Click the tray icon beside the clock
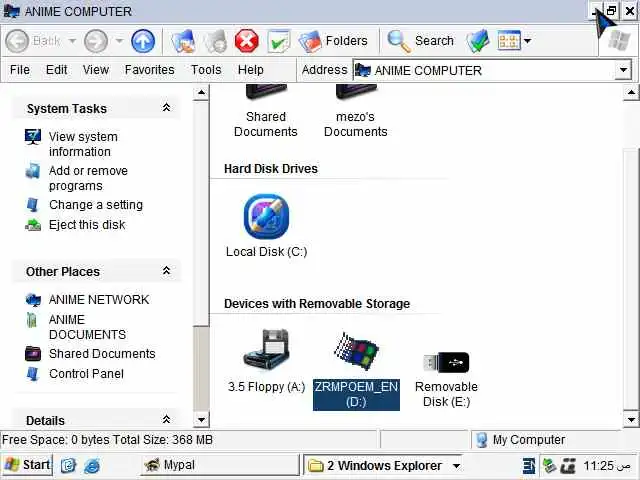The image size is (640, 480). click(x=569, y=466)
